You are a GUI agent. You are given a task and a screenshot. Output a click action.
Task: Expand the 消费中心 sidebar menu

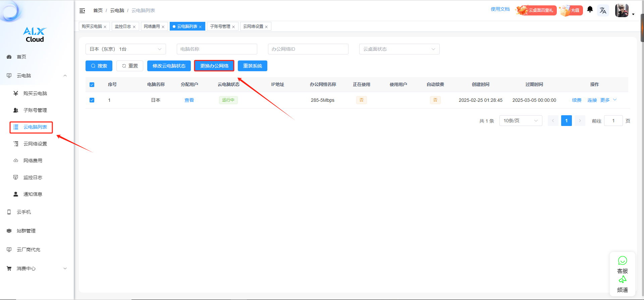[37, 268]
